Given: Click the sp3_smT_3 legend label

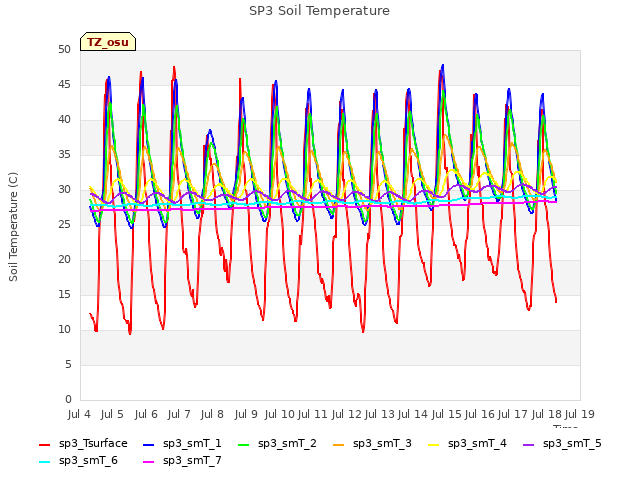Looking at the screenshot, I should [x=382, y=444].
